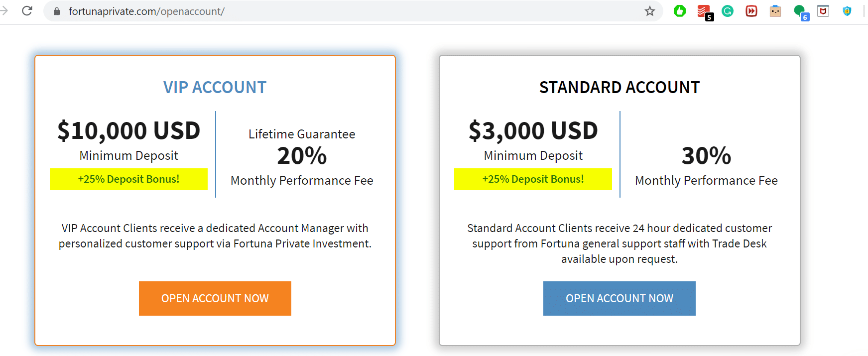
Task: Click the VIP ACCOUNT heading
Action: point(215,88)
